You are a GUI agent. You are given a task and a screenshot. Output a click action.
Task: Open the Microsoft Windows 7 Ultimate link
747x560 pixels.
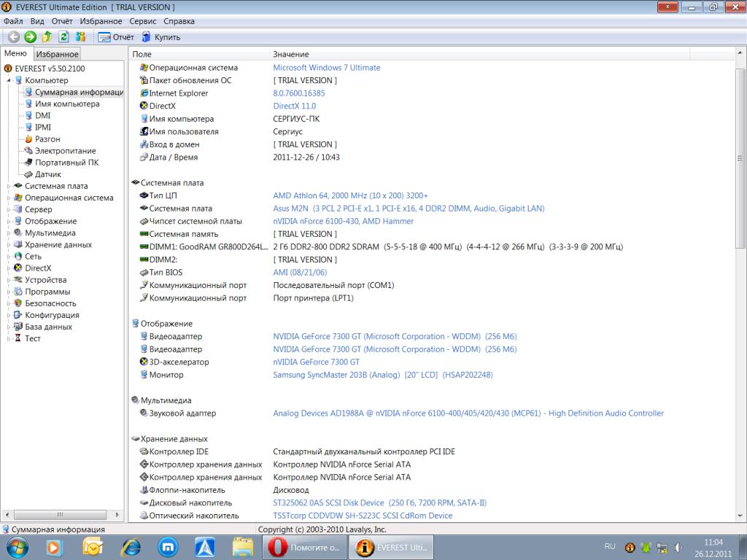(326, 68)
